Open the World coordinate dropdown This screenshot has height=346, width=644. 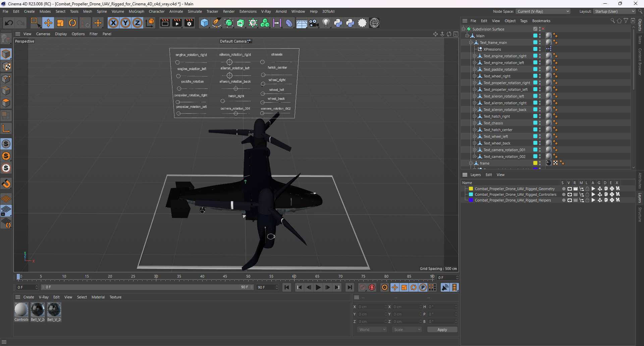click(x=372, y=330)
